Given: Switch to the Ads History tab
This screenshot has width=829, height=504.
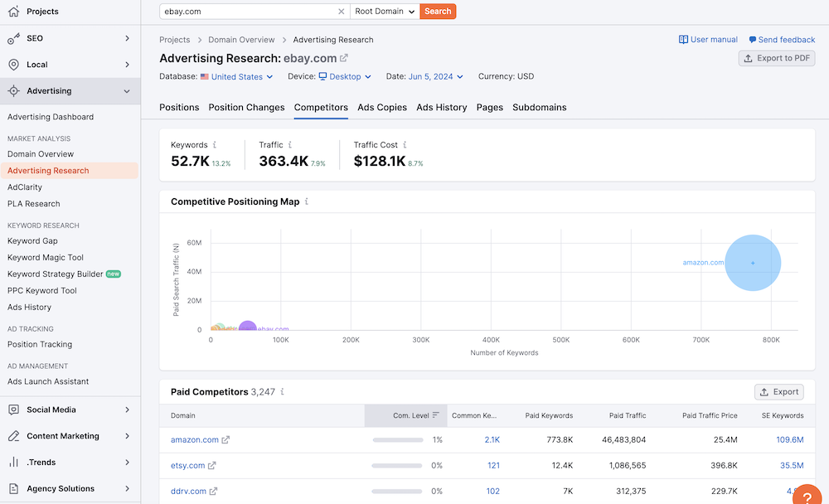Looking at the screenshot, I should coord(442,108).
